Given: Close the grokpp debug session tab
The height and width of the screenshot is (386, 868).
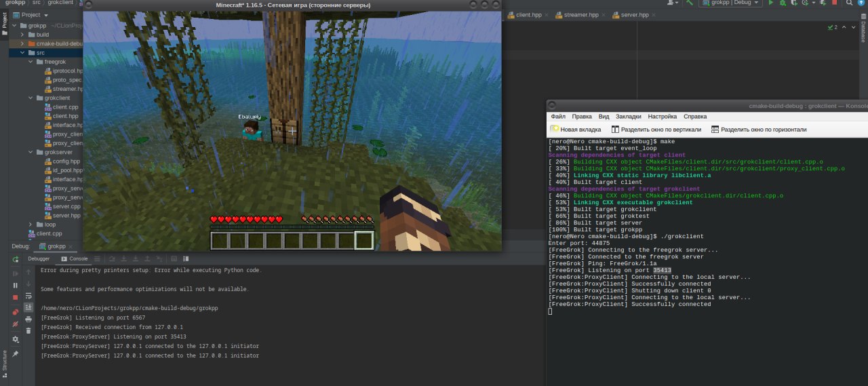Looking at the screenshot, I should click(x=71, y=246).
